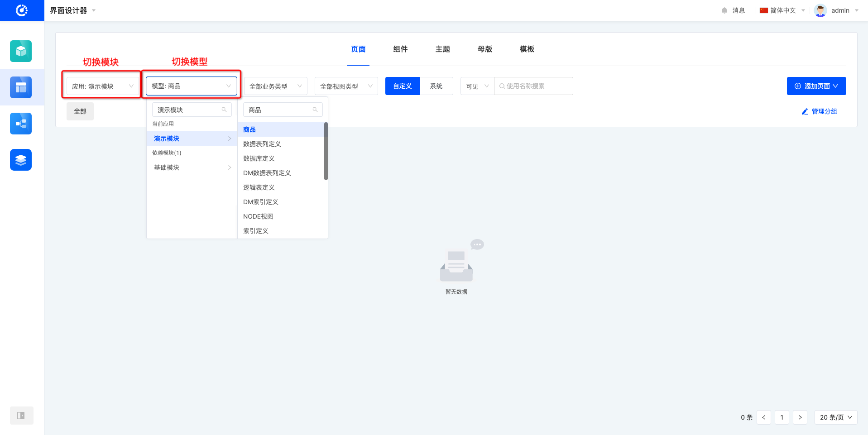Select 数据表列定义 from the model list
The width and height of the screenshot is (868, 435).
(x=262, y=144)
